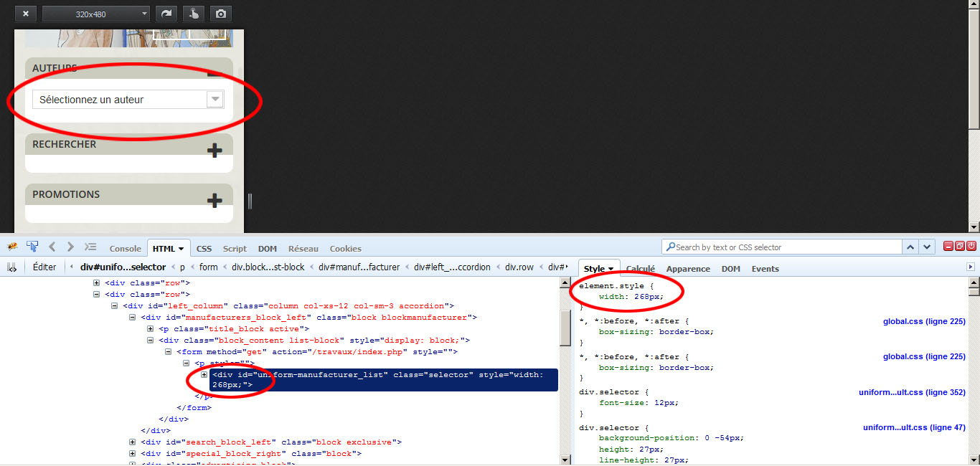Expand the PROMOTIONS block with plus icon

tap(214, 200)
